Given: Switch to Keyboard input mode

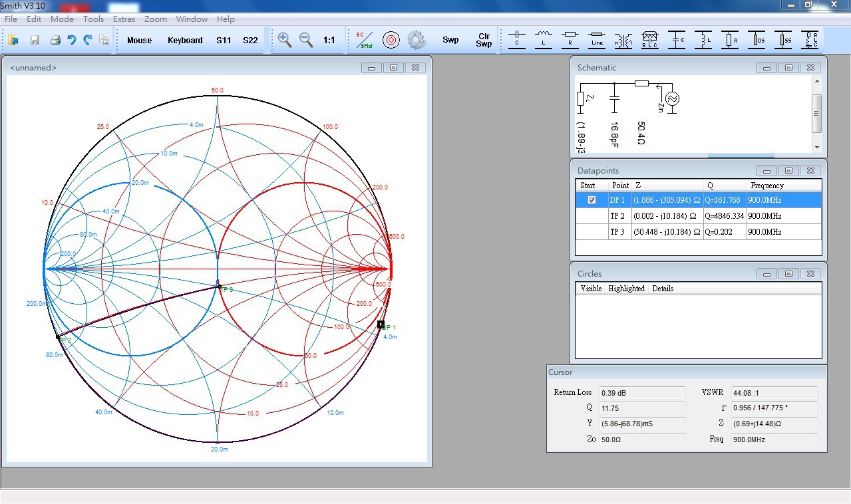Looking at the screenshot, I should tap(185, 41).
